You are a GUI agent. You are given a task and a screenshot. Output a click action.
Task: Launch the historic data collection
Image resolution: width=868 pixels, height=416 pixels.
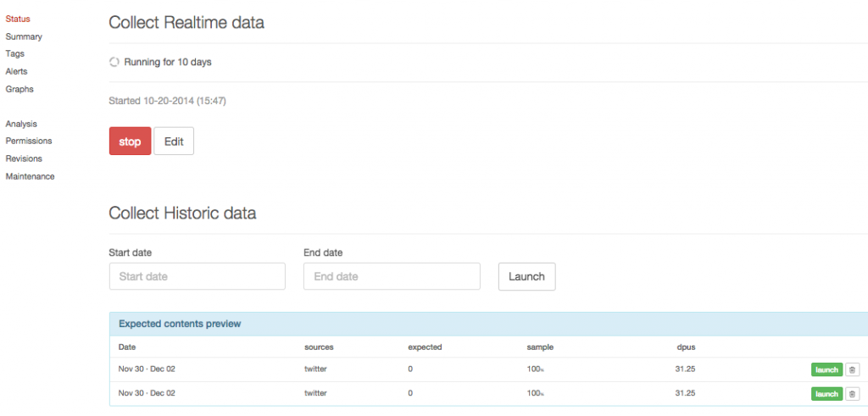click(526, 277)
